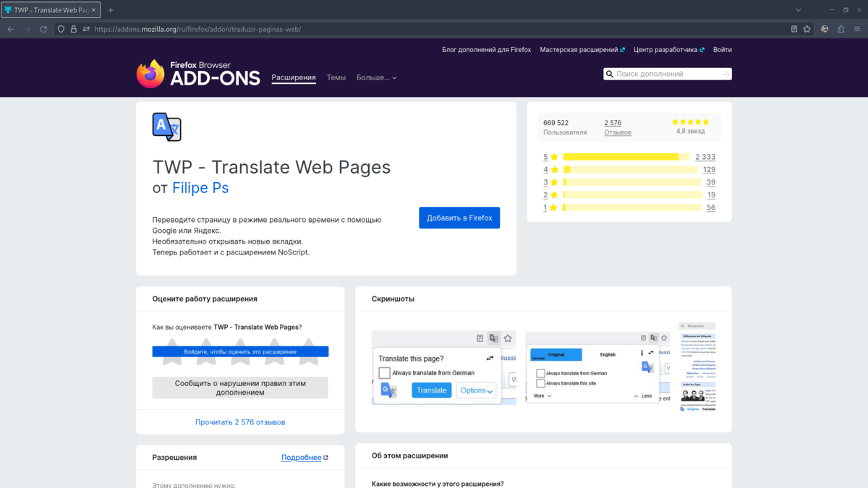Click the Firefox Browser ADD-ONS logo
Screen dimensions: 868x488
coord(198,74)
